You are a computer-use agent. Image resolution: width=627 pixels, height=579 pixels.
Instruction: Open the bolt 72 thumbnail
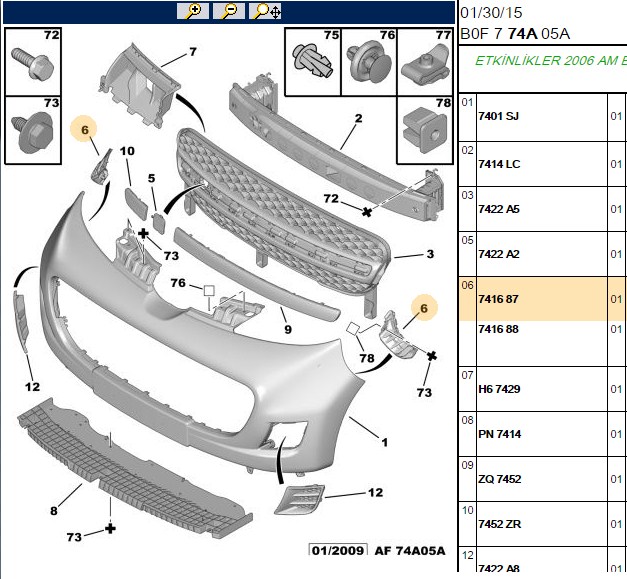[33, 62]
